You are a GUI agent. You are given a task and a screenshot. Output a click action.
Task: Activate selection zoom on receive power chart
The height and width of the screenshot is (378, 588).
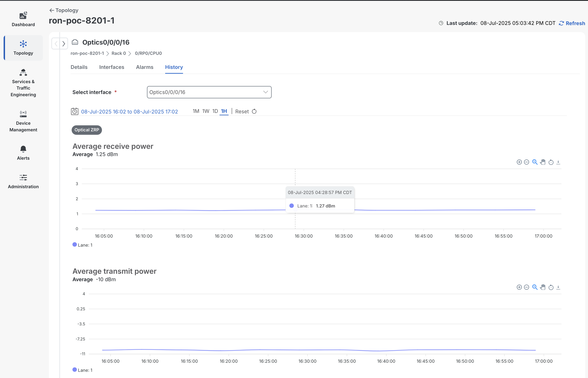pos(535,162)
